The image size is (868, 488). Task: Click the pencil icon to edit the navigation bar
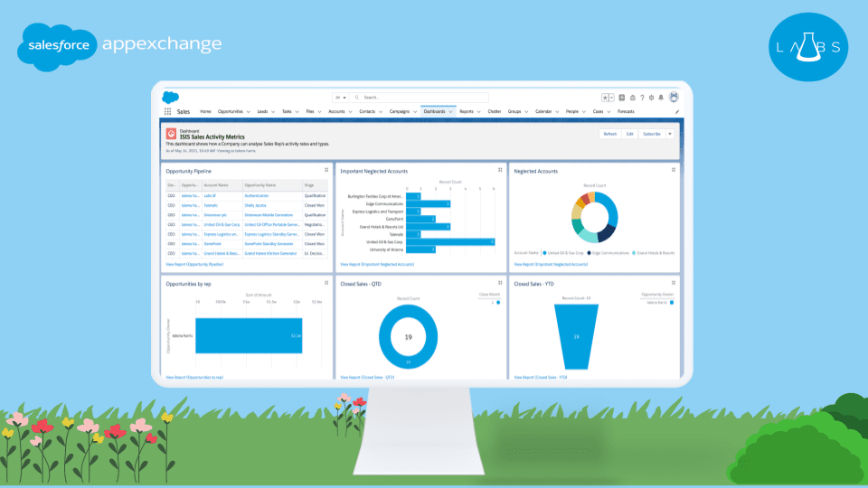click(x=676, y=112)
